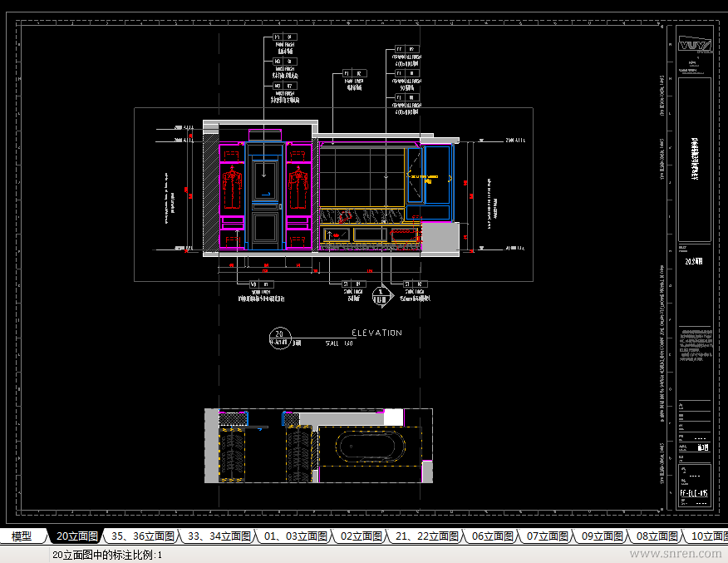
Task: Select the bathtub in the floor plan
Action: point(370,447)
